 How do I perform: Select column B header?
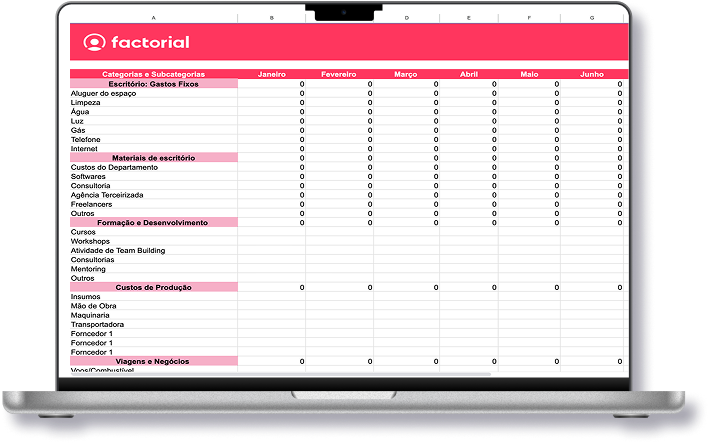(271, 18)
